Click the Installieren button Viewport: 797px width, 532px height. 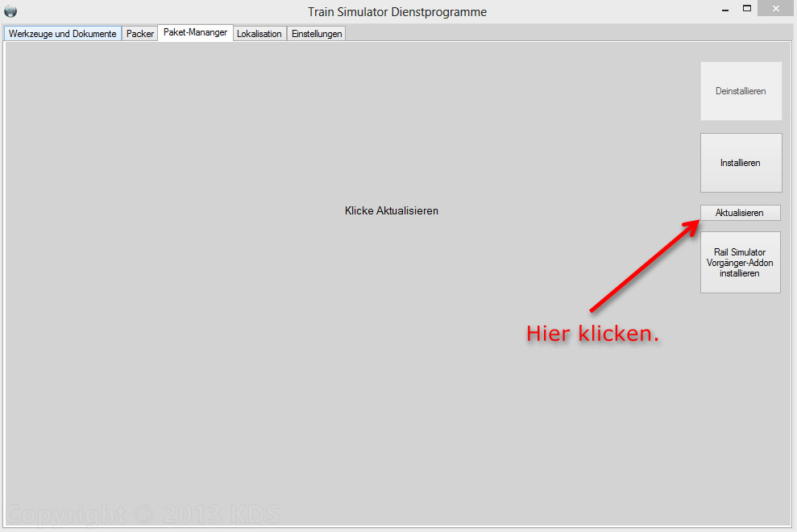click(x=741, y=163)
